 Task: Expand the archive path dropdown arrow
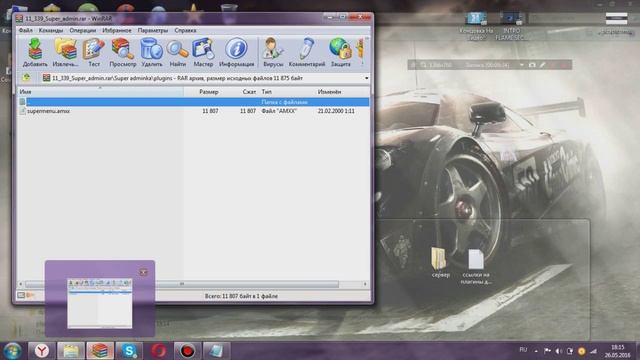click(366, 78)
